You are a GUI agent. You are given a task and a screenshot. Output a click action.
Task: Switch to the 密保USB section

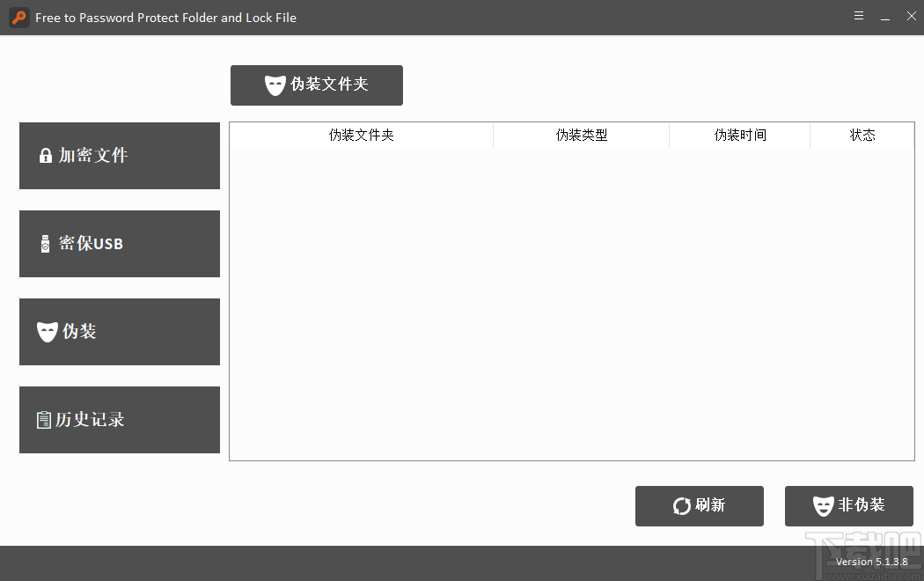coord(119,244)
